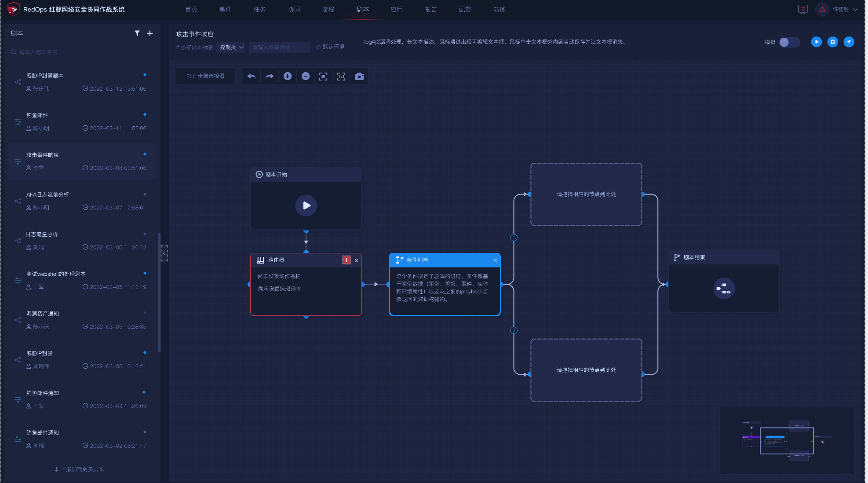Select 日志流量分析 playbook by 刘瑞
Image resolution: width=868 pixels, height=483 pixels.
point(82,241)
